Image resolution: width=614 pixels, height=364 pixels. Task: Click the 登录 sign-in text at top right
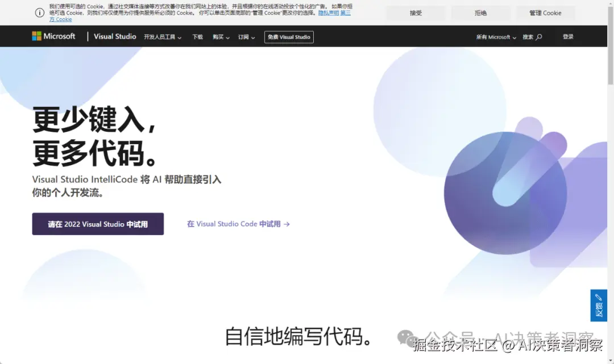[567, 36]
